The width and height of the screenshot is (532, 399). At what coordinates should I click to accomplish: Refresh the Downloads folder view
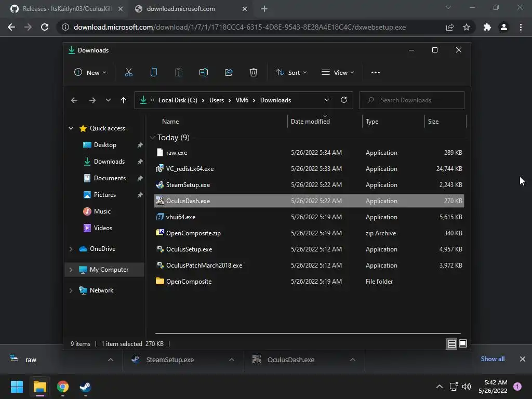(344, 100)
